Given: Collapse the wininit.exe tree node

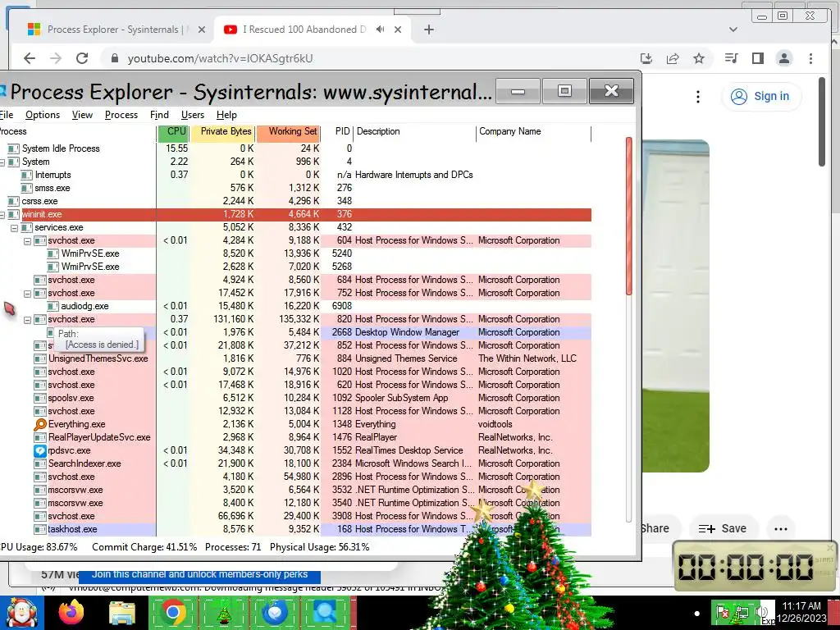Looking at the screenshot, I should click(x=2, y=214).
